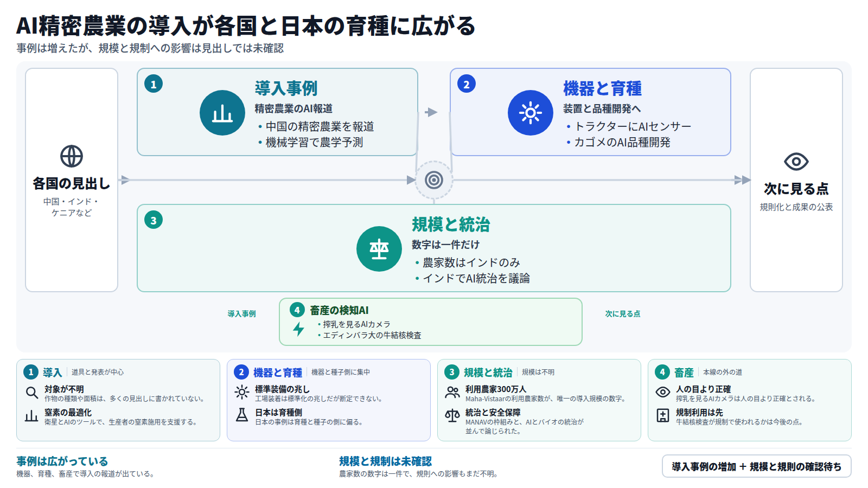Click the sun icon beside 標準装備の兆し

[x=242, y=393]
